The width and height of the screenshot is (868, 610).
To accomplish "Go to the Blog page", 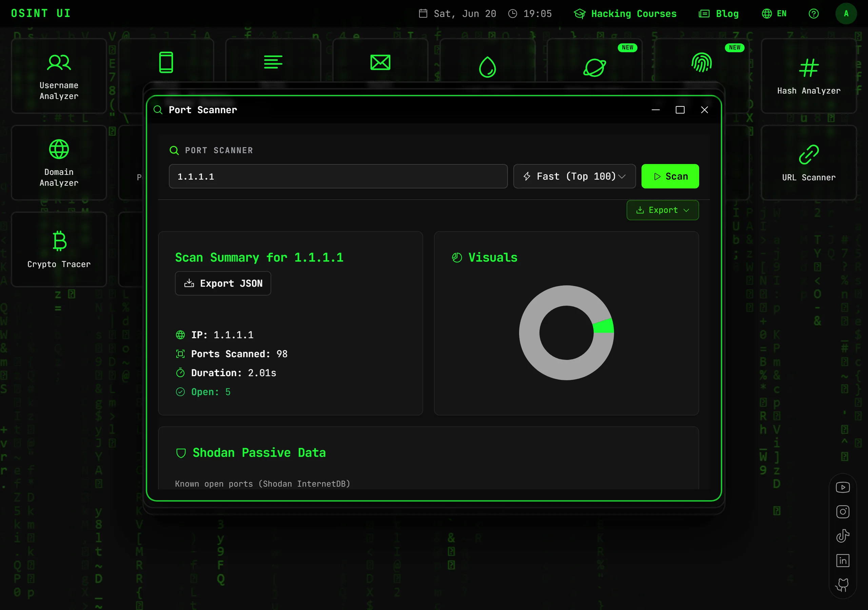I will click(718, 14).
